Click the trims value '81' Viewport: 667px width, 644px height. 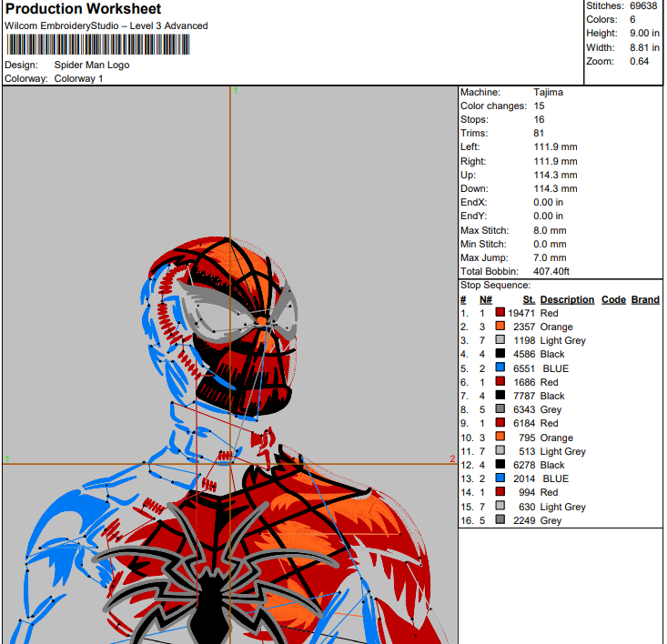pyautogui.click(x=539, y=133)
